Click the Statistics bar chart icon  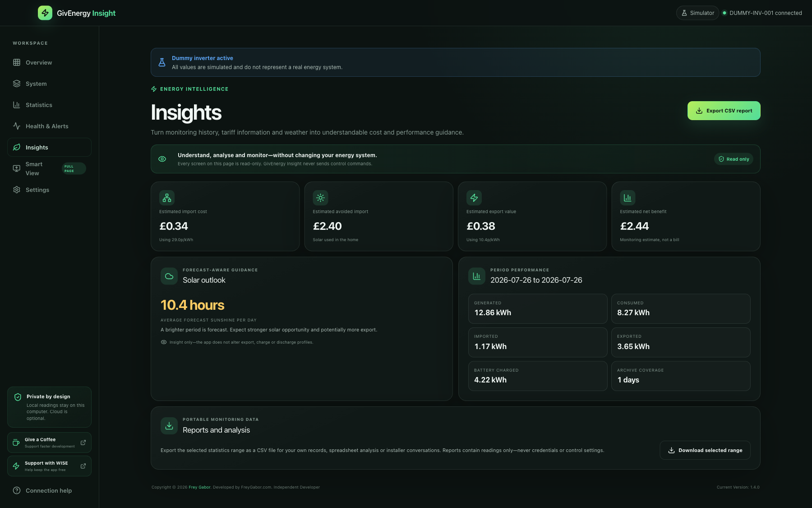(17, 105)
